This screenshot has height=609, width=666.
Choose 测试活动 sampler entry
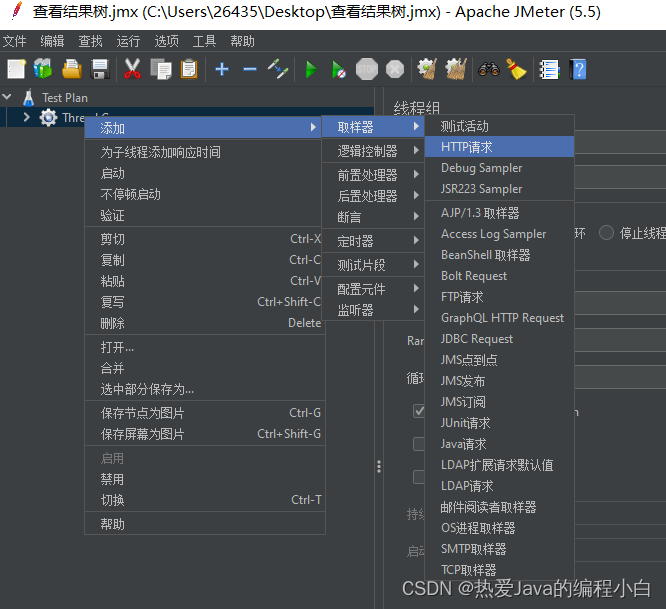pyautogui.click(x=500, y=126)
